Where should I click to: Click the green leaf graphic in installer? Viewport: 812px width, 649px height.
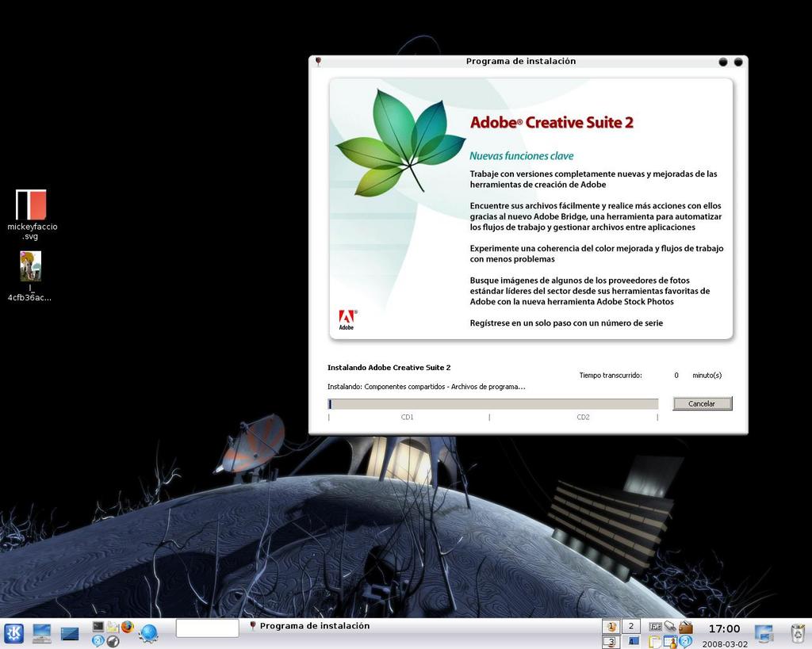pyautogui.click(x=400, y=143)
